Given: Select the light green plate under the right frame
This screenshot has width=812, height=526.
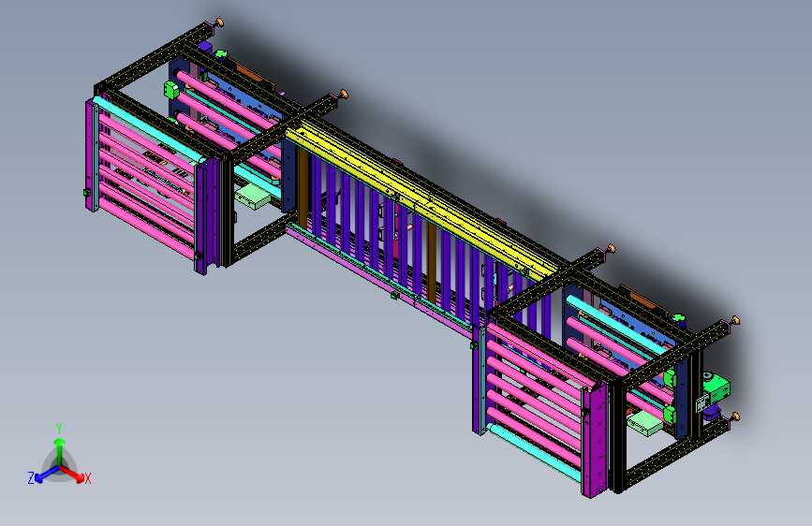Looking at the screenshot, I should (x=646, y=423).
